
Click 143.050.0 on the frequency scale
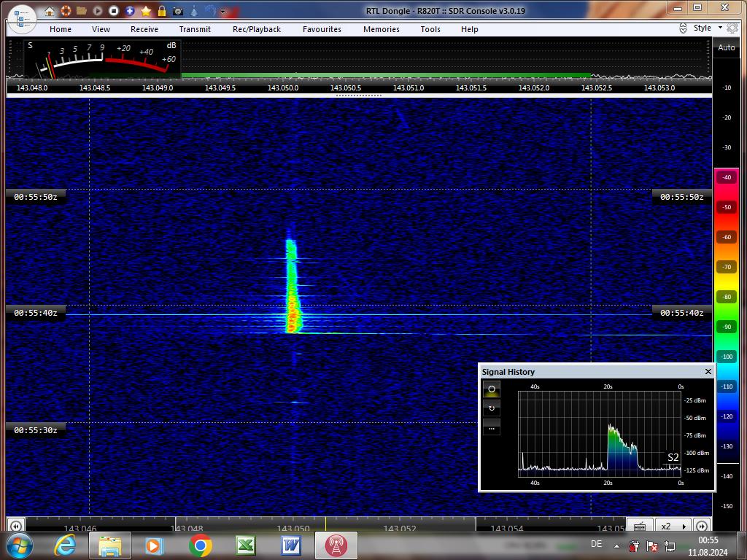[283, 88]
